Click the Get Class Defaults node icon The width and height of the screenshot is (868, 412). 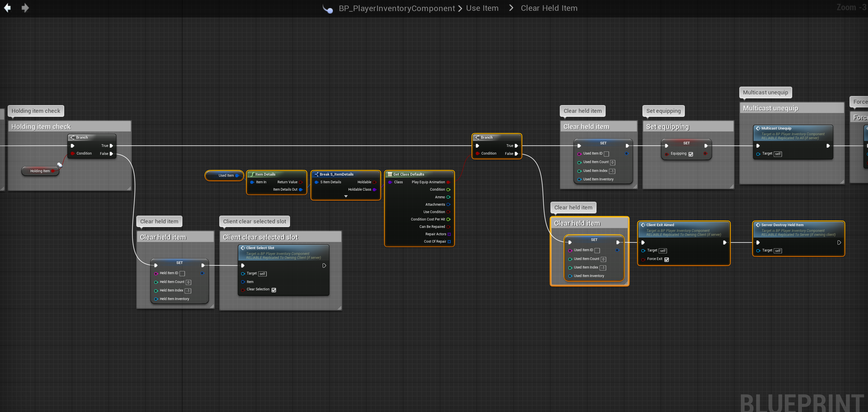tap(390, 174)
